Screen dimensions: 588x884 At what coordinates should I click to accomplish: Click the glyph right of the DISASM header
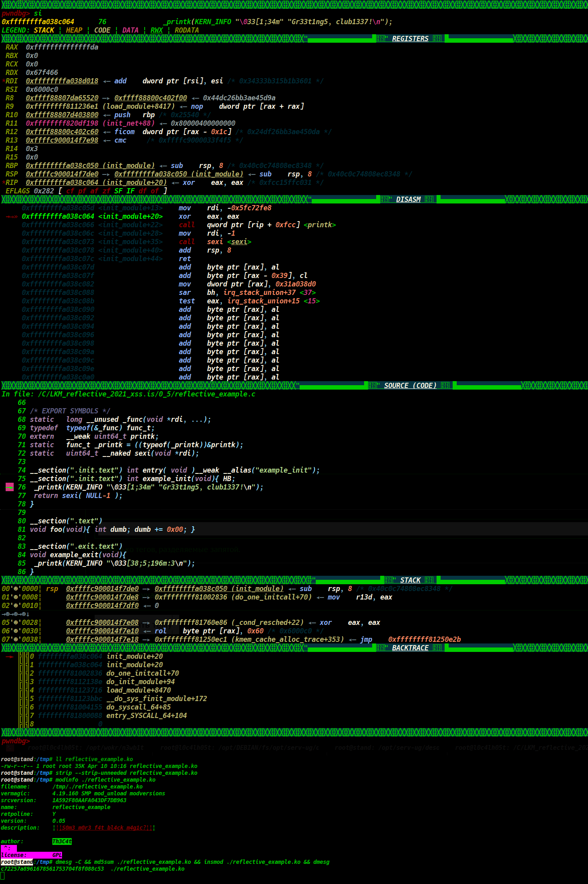pyautogui.click(x=429, y=199)
